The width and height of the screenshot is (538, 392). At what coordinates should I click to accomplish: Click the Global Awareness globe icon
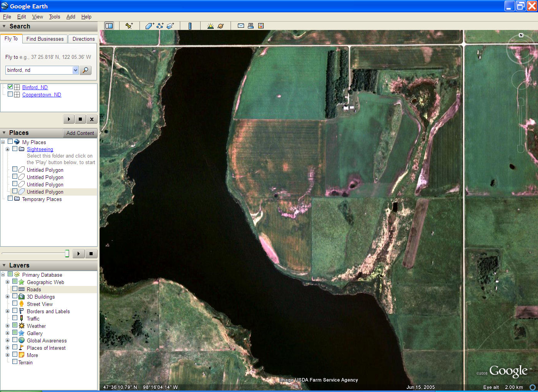click(x=22, y=341)
